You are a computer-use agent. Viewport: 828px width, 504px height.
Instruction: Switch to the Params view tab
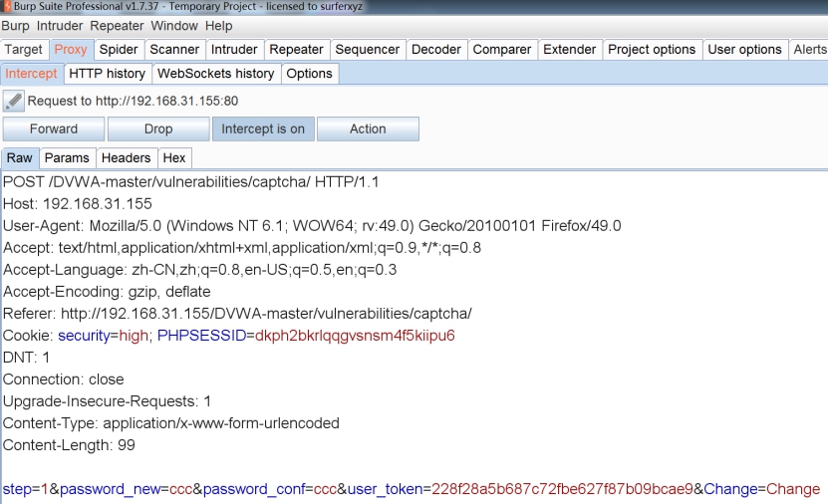point(67,157)
